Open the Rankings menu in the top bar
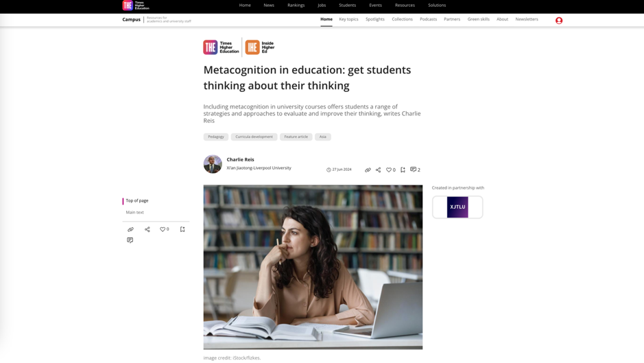 point(296,5)
